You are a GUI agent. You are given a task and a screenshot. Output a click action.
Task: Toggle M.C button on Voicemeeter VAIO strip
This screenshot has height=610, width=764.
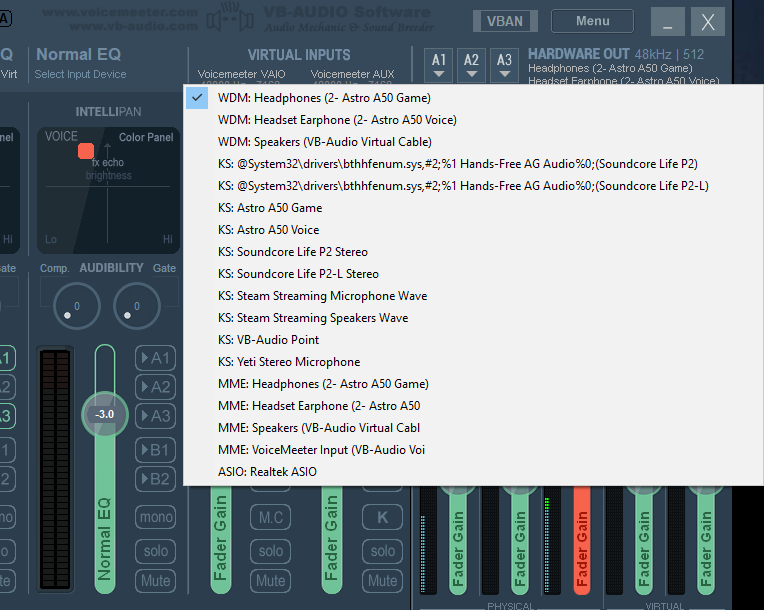[x=270, y=517]
